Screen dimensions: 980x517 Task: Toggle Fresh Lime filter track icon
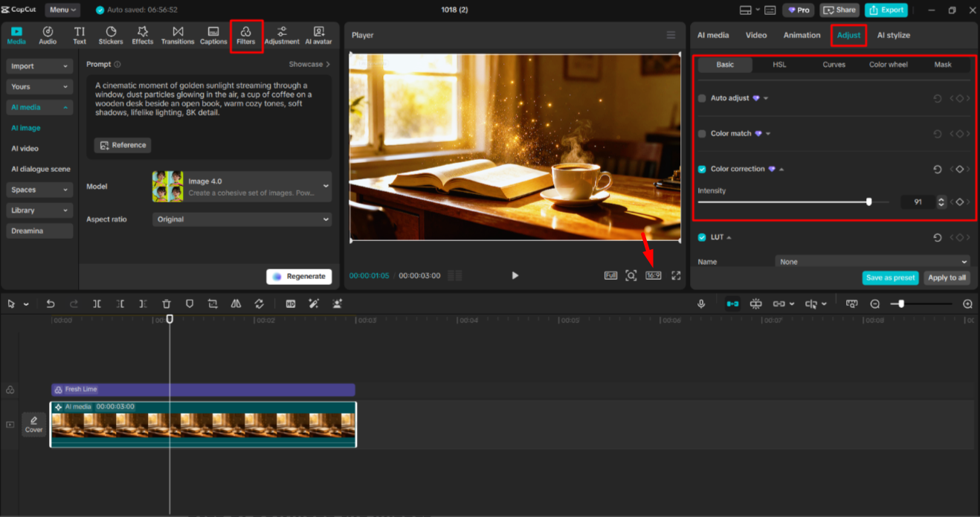point(10,390)
